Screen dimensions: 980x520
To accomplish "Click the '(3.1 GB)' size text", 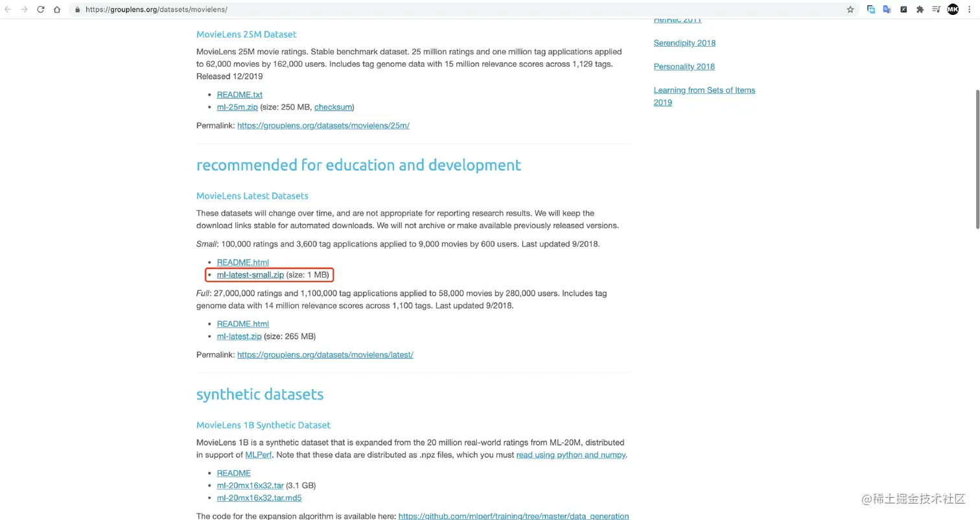I will click(x=301, y=485).
